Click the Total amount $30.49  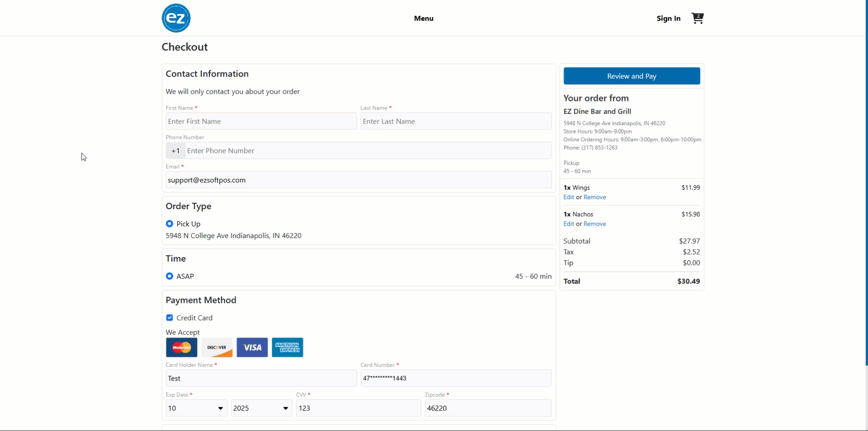689,281
